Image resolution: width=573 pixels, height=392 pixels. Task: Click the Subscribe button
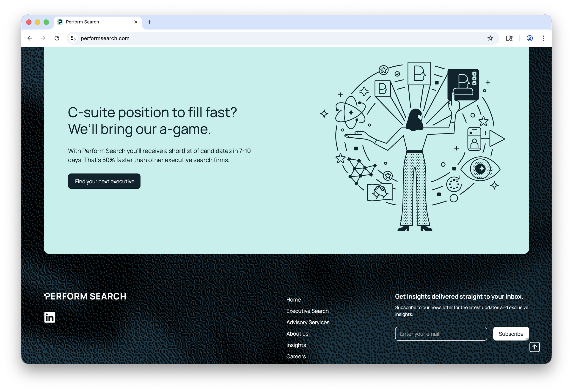pyautogui.click(x=511, y=334)
